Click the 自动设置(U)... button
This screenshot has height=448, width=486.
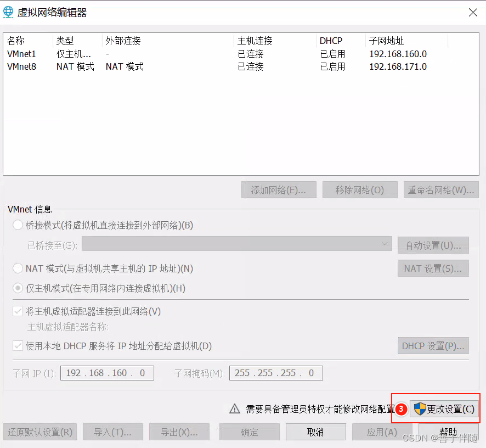pos(433,245)
